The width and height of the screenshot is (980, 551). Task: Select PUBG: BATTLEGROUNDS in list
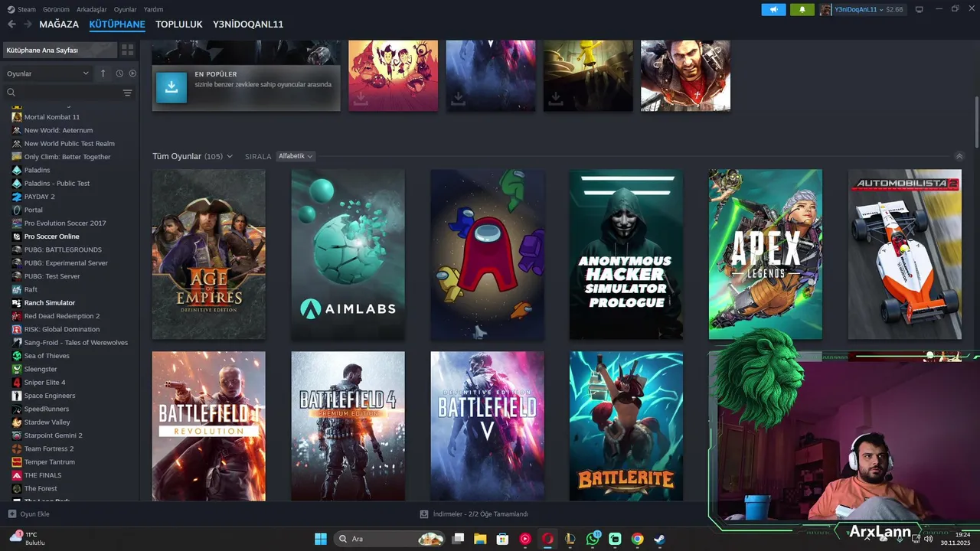click(63, 249)
